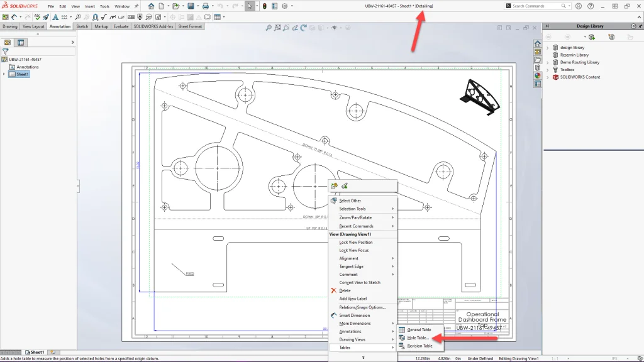The image size is (644, 362).
Task: Click the Format Painter icon
Action: [45, 17]
